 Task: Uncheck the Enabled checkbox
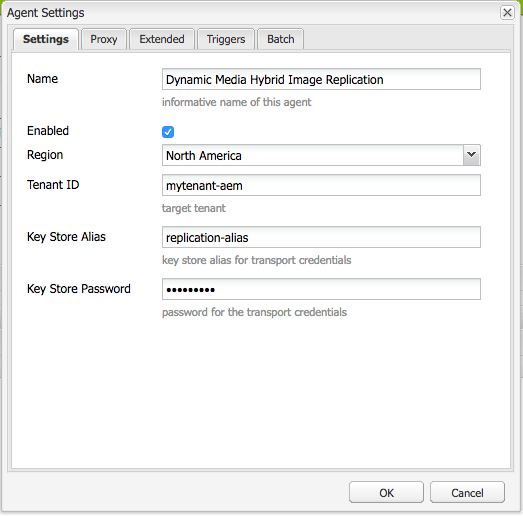click(x=168, y=132)
